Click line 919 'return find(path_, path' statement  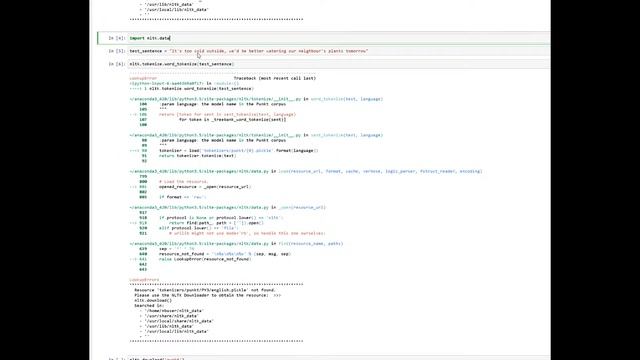[x=216, y=223]
